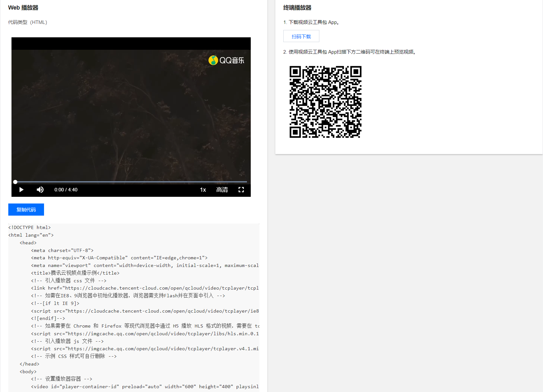Click the 代码类型（HTML）label
543x392 pixels.
pyautogui.click(x=27, y=22)
